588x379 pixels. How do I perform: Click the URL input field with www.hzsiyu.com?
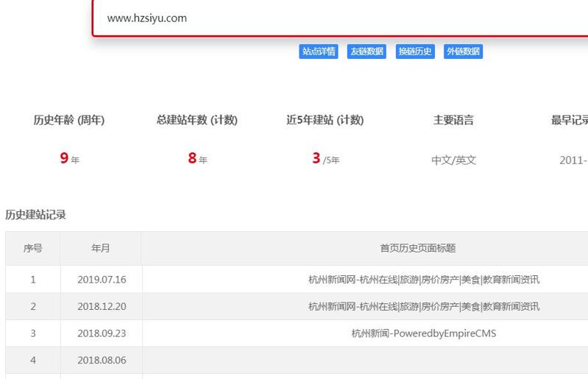(339, 18)
